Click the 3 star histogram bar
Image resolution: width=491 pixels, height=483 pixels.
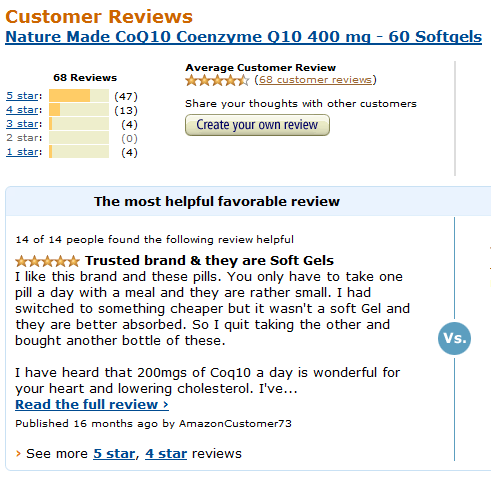coord(79,123)
